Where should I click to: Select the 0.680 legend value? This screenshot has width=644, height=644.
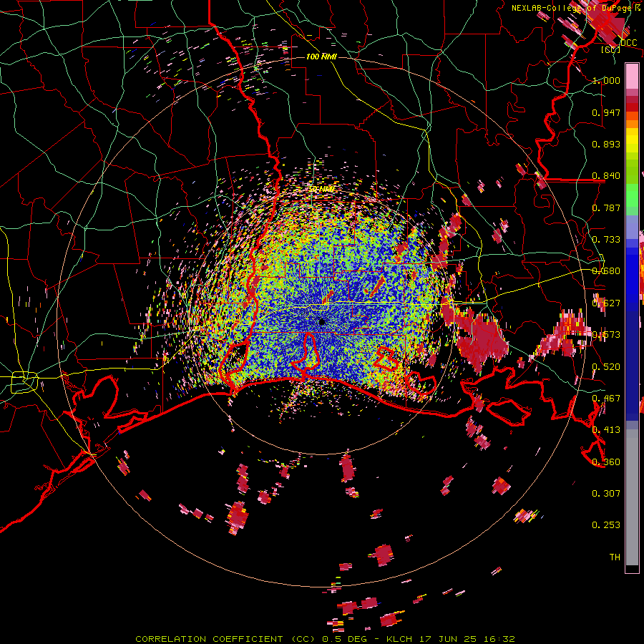(x=606, y=271)
